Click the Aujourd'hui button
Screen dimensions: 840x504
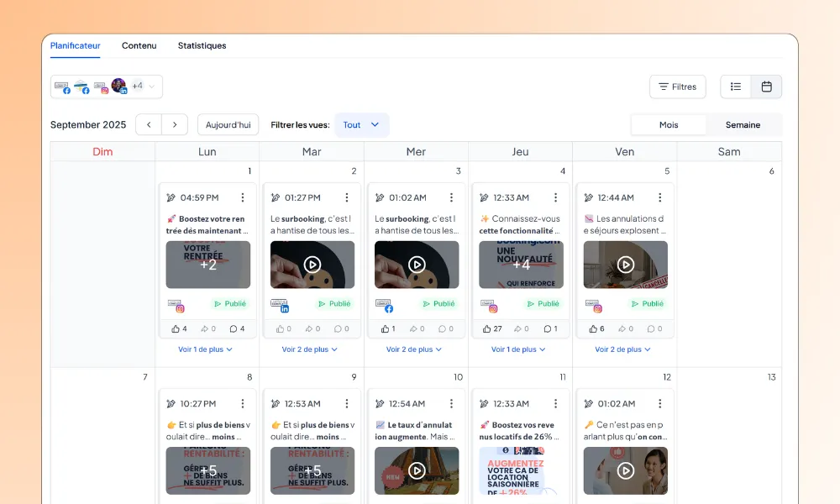[x=228, y=125]
